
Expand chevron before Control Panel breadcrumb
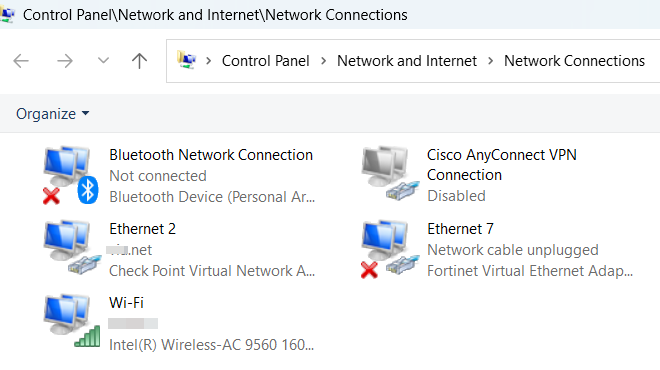[208, 61]
